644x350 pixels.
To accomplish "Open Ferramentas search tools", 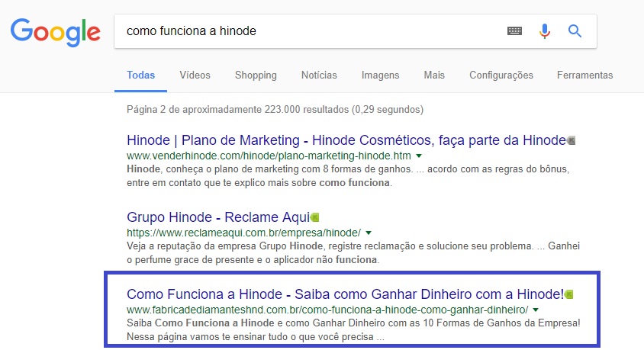I will (x=584, y=75).
